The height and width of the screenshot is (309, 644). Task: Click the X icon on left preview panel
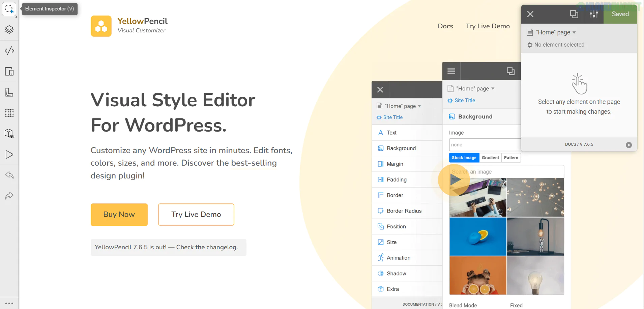[380, 90]
